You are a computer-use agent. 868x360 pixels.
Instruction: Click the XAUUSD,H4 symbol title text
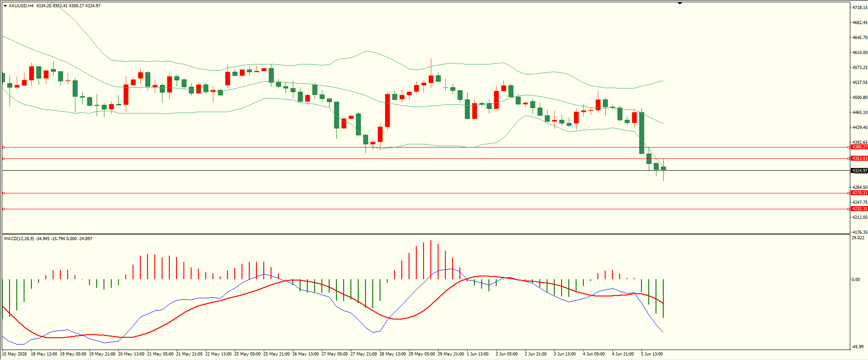[21, 6]
